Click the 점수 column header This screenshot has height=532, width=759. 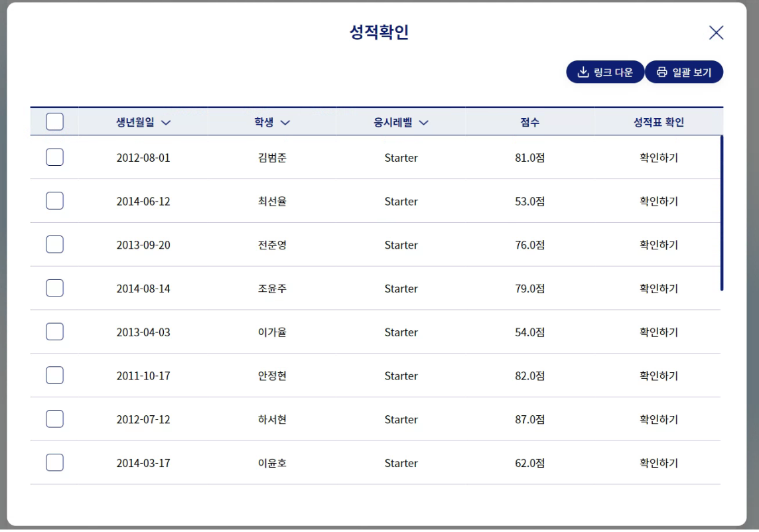point(529,122)
